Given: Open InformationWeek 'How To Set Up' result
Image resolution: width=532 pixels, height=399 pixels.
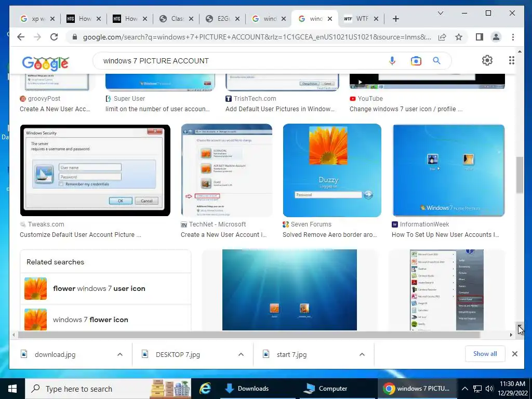Looking at the screenshot, I should coord(445,235).
